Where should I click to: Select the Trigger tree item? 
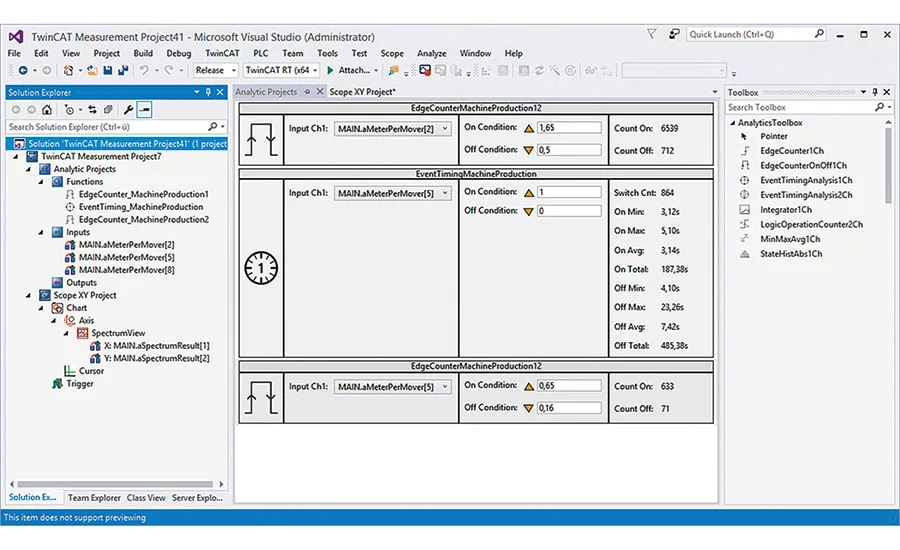[x=80, y=384]
